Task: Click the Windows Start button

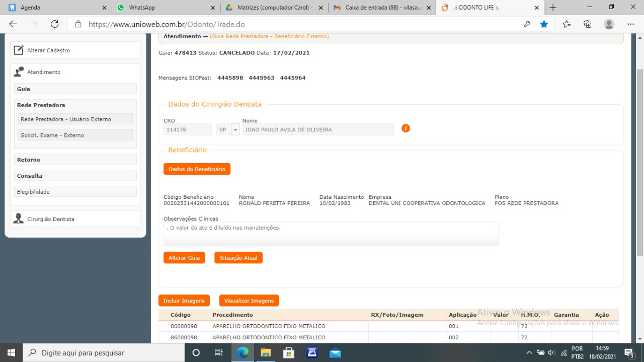Action: tap(11, 352)
